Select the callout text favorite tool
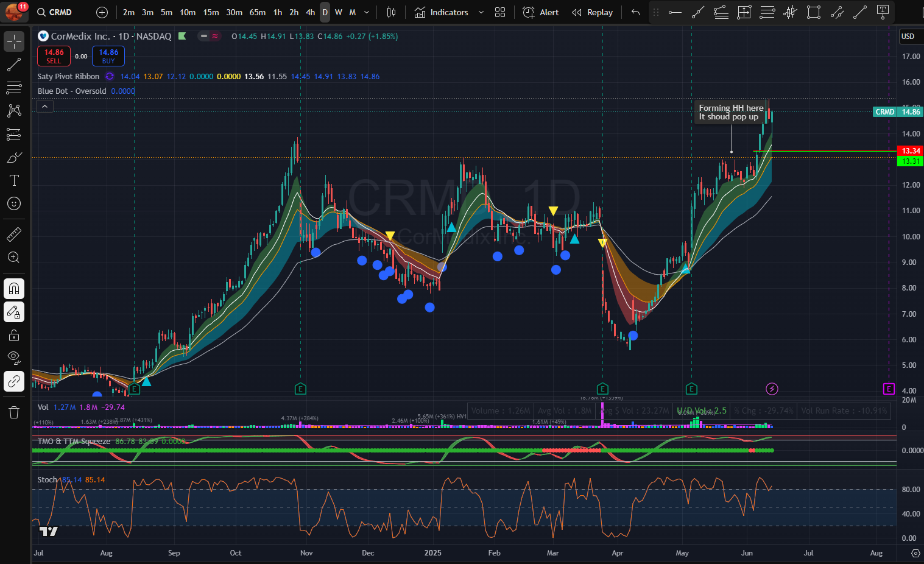 coord(883,12)
